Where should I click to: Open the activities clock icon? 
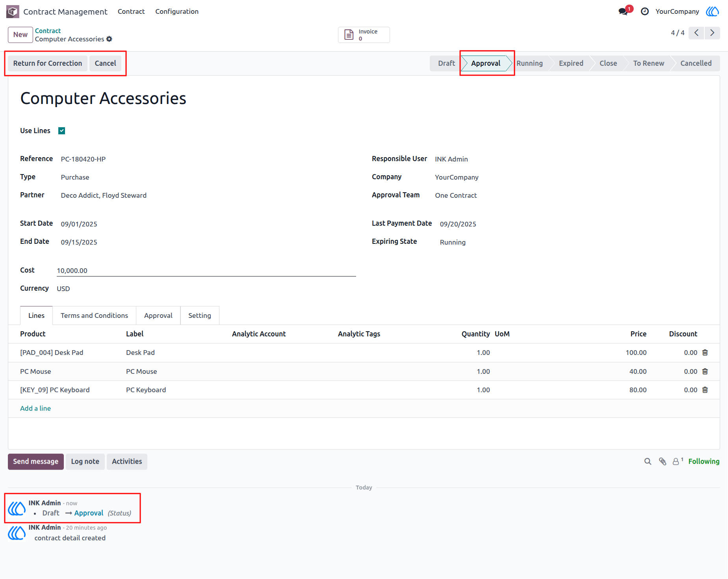coord(645,11)
